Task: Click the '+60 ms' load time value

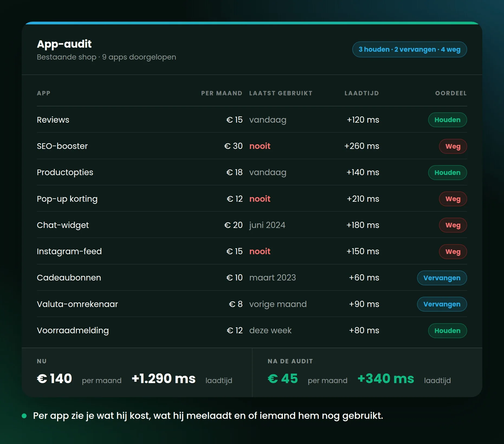Action: click(x=364, y=278)
